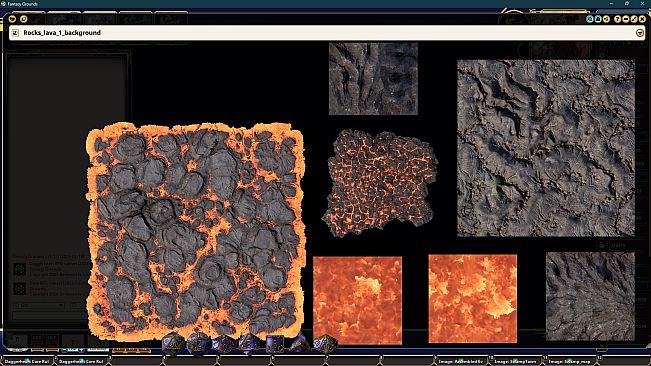Select the large gray ridged rock tile
651x366 pixels.
tap(546, 148)
